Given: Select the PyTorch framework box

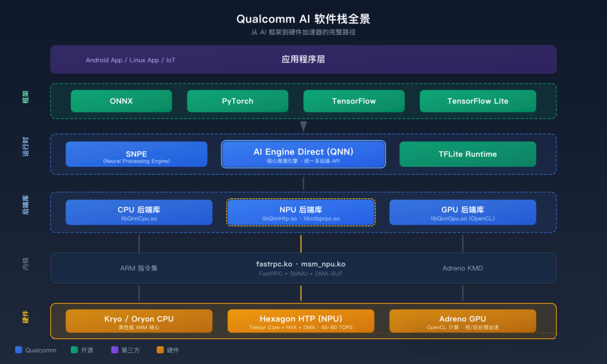Looking at the screenshot, I should 238,101.
